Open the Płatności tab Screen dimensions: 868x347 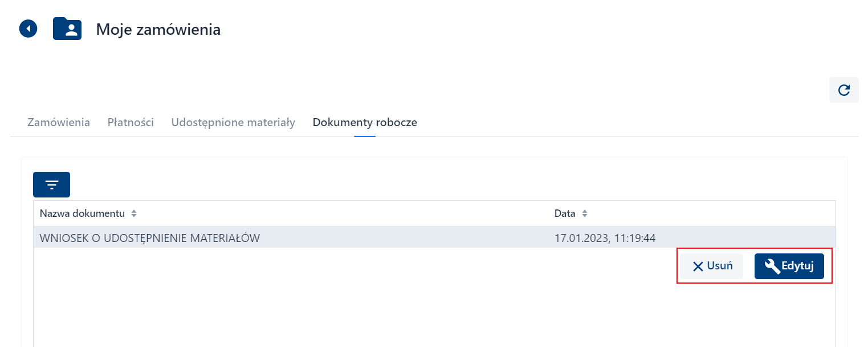[131, 122]
